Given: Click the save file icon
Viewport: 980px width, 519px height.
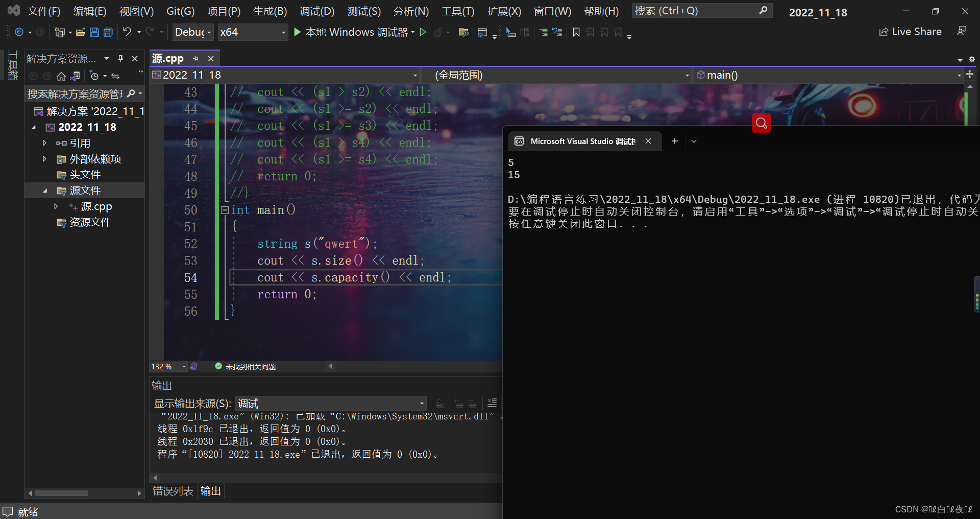Looking at the screenshot, I should tap(94, 32).
